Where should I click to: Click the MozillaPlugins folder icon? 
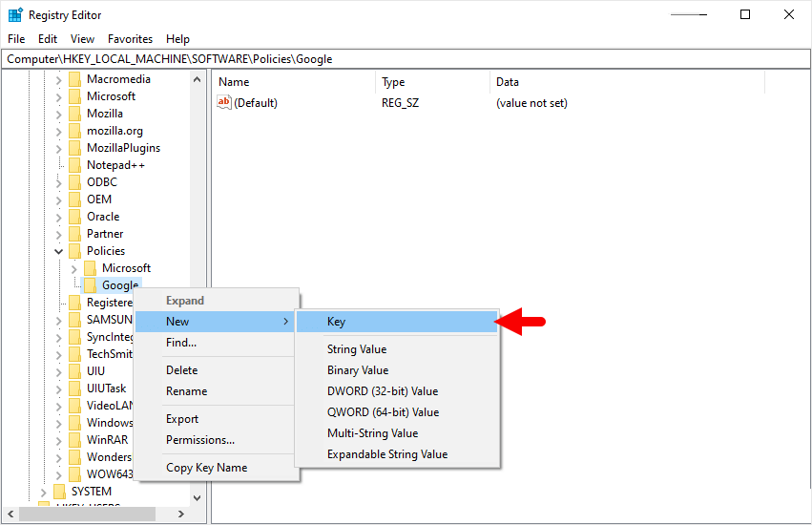point(74,148)
